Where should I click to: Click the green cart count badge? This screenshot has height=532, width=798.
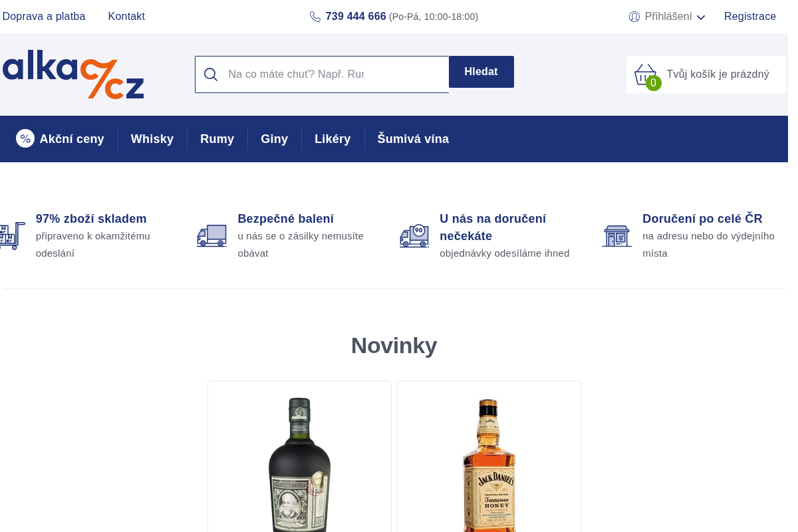[654, 83]
